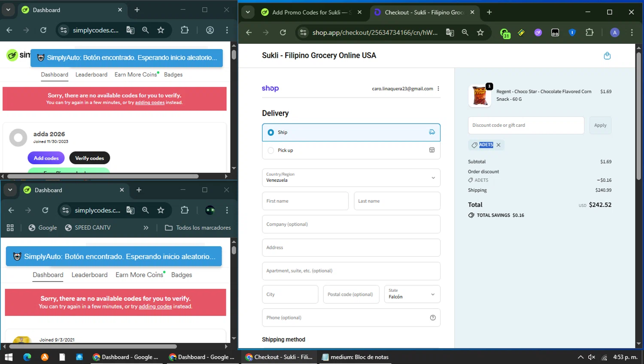Screen dimensions: 644x364
Task: Open tab search dropdown in checkout window
Action: (248, 12)
